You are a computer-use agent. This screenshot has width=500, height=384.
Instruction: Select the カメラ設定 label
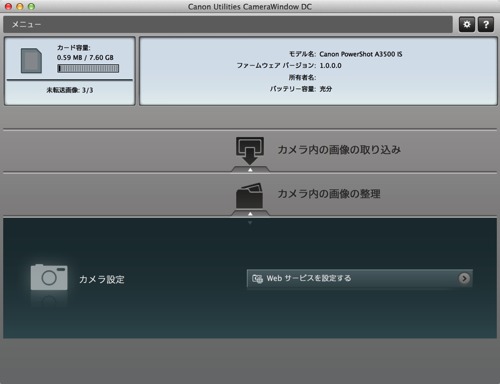point(102,279)
